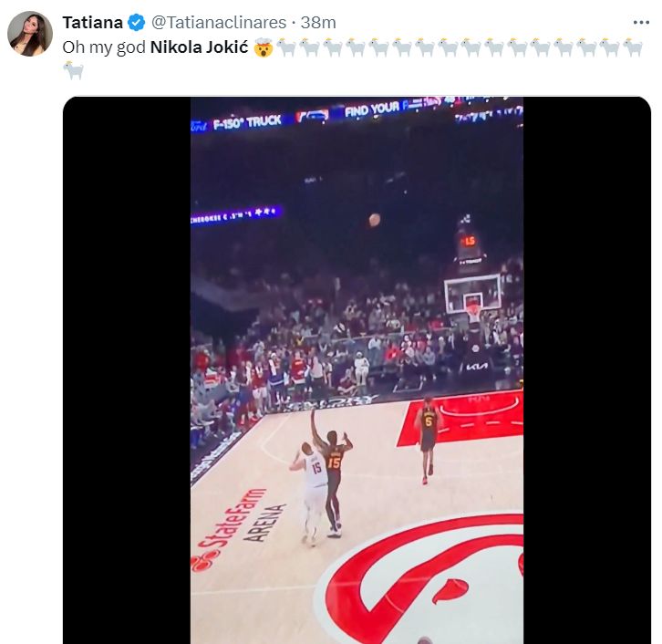662x644 pixels.
Task: Click the blue verified badge
Action: pyautogui.click(x=136, y=23)
